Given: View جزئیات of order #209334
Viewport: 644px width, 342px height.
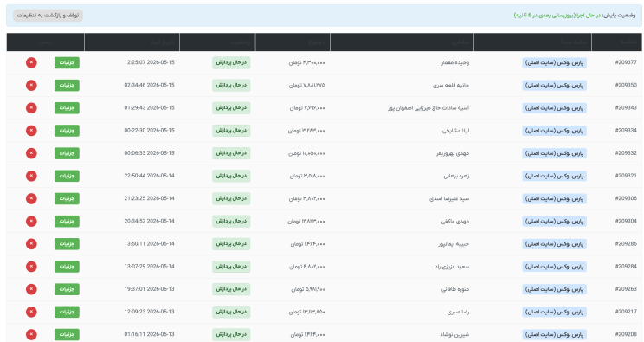Looking at the screenshot, I should [x=67, y=130].
